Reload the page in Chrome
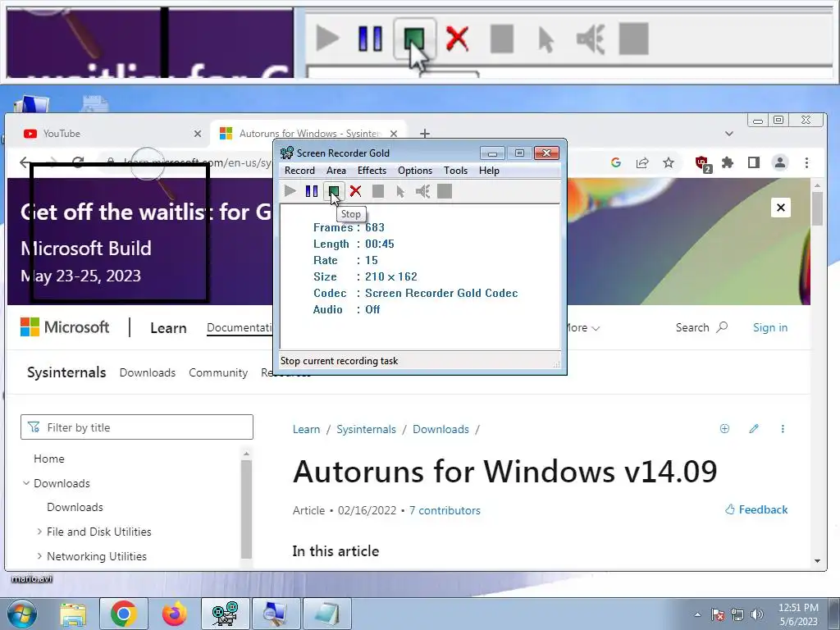 click(78, 162)
